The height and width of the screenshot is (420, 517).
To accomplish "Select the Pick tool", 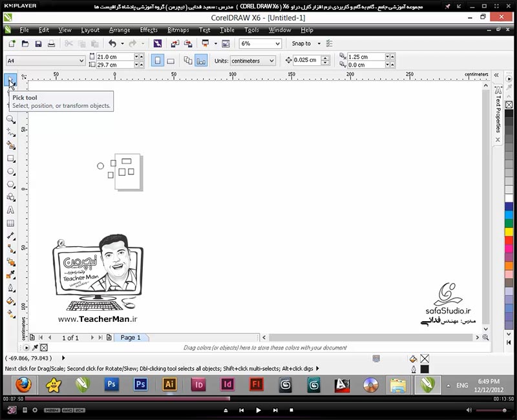I will coord(10,80).
